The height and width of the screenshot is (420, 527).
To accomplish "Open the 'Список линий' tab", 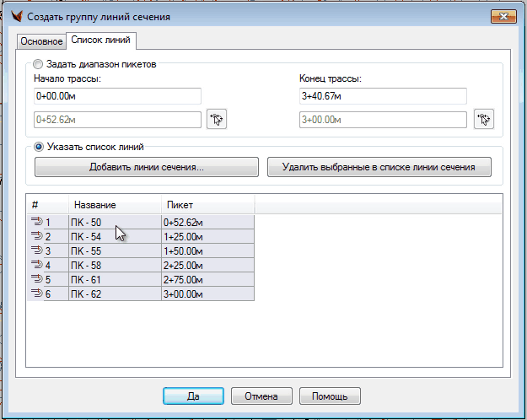I will coord(102,40).
